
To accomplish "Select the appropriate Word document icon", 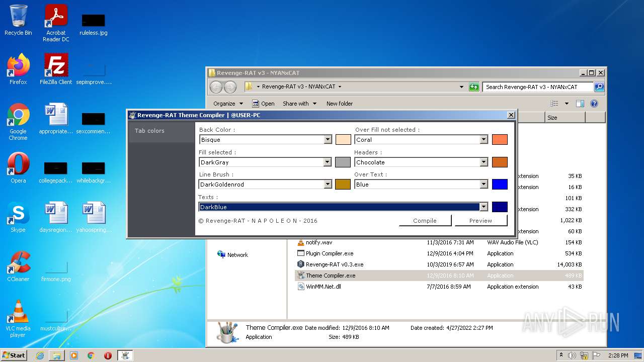I will (x=56, y=118).
